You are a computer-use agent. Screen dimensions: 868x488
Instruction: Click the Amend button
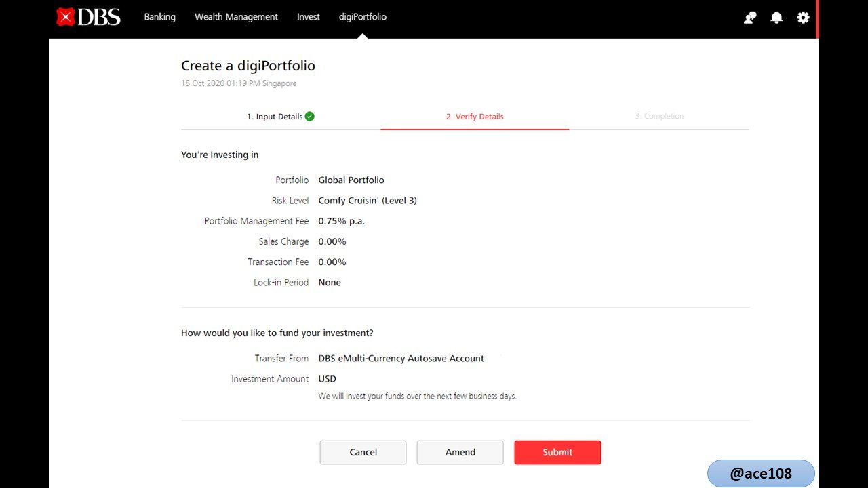point(460,452)
